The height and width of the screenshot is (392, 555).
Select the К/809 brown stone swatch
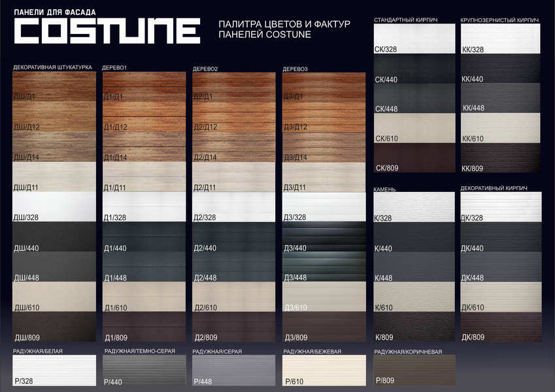click(x=414, y=327)
